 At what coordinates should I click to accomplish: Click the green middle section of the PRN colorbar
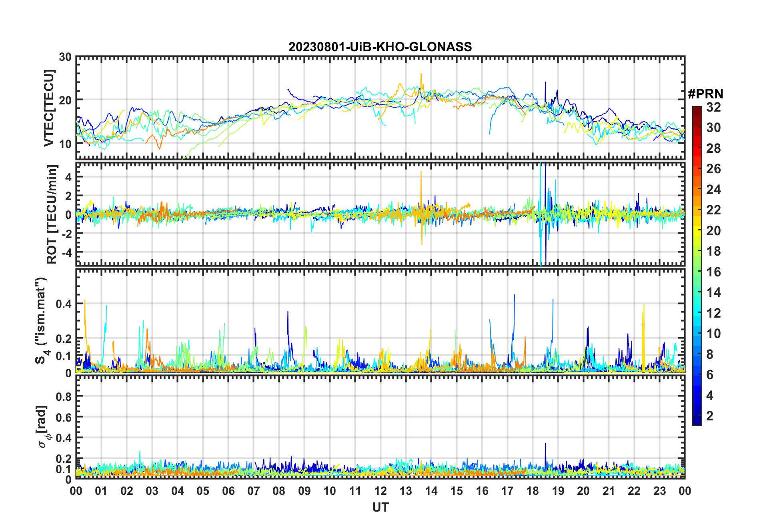coord(697,272)
